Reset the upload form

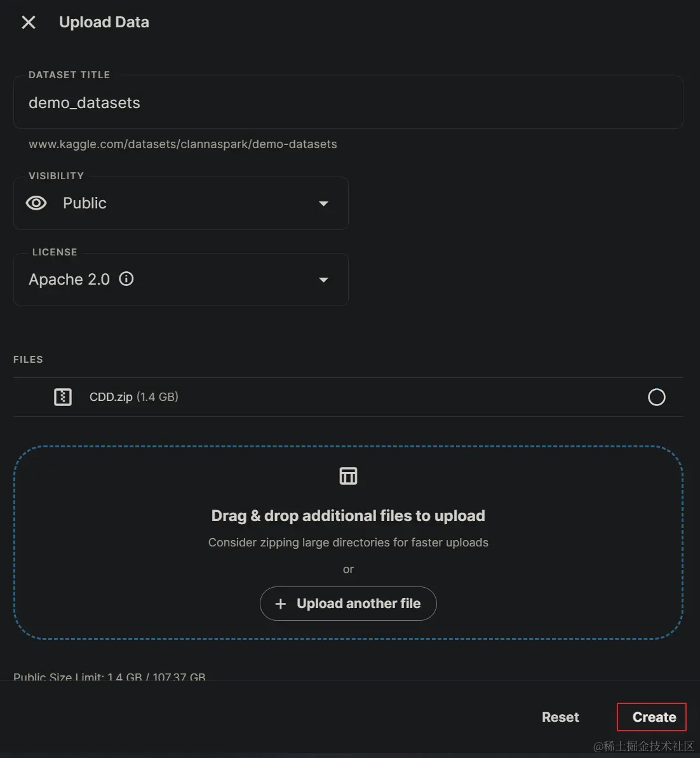560,717
